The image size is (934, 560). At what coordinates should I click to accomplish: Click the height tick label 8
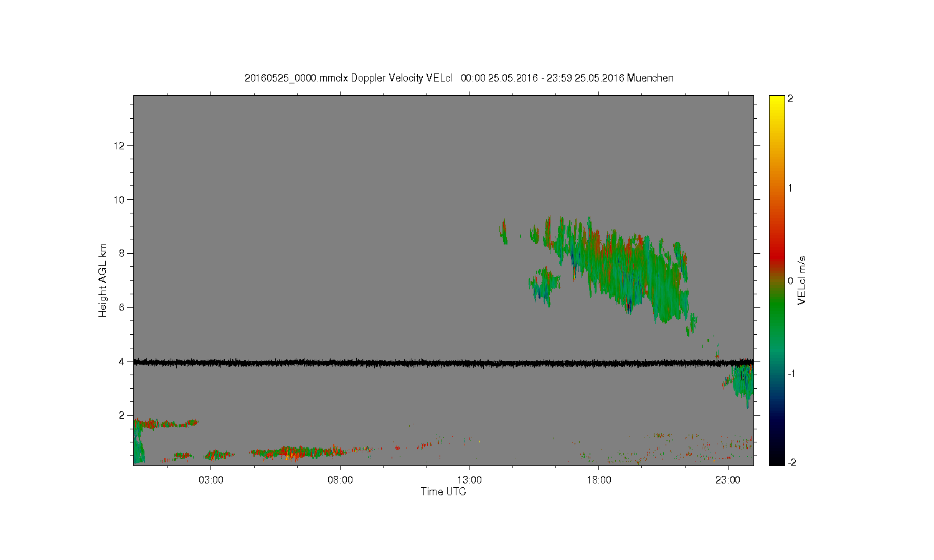pyautogui.click(x=122, y=253)
